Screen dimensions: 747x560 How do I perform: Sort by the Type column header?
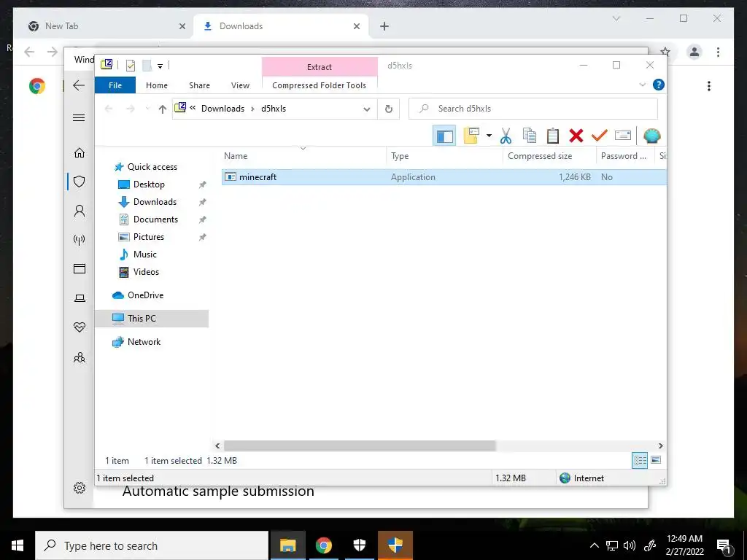[444, 156]
